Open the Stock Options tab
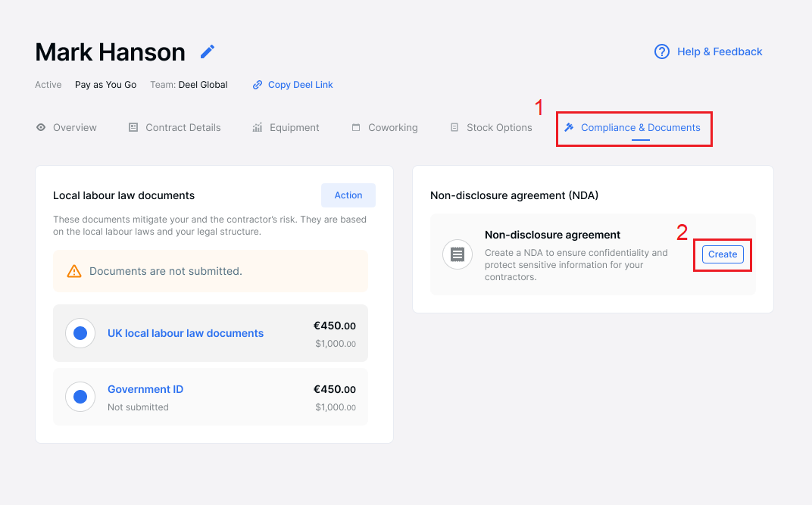 (499, 127)
